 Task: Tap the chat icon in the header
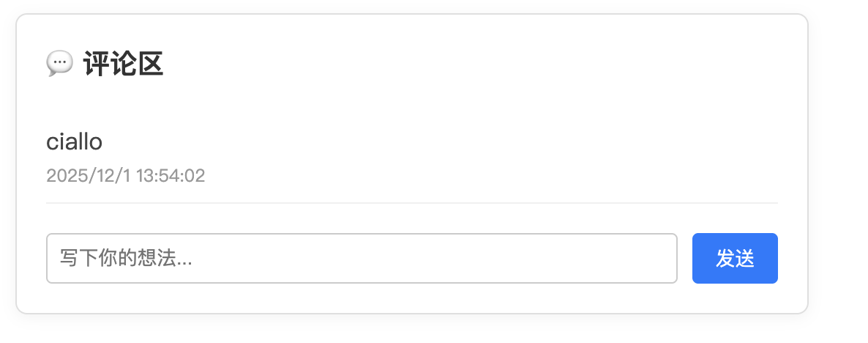59,64
